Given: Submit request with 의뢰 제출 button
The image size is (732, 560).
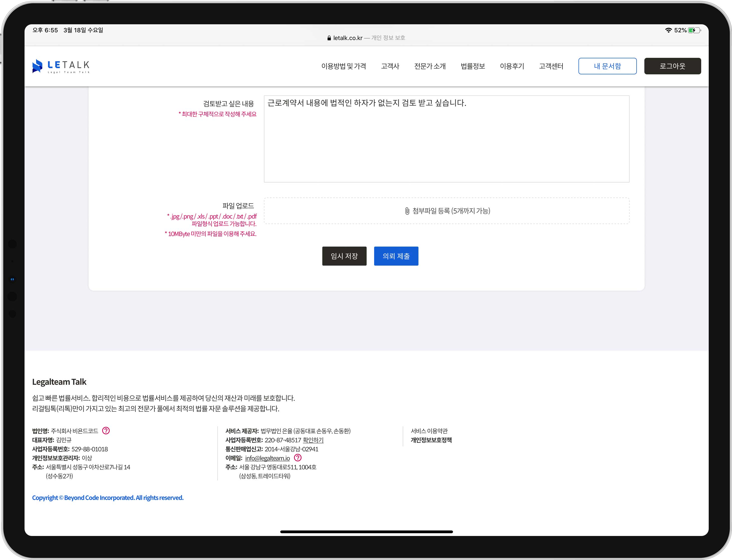Looking at the screenshot, I should pos(396,256).
